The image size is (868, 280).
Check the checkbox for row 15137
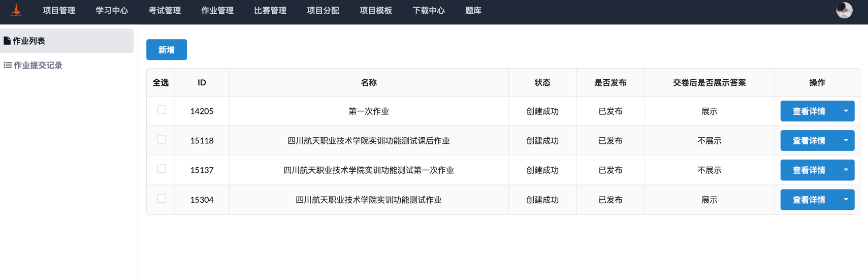[x=162, y=169]
